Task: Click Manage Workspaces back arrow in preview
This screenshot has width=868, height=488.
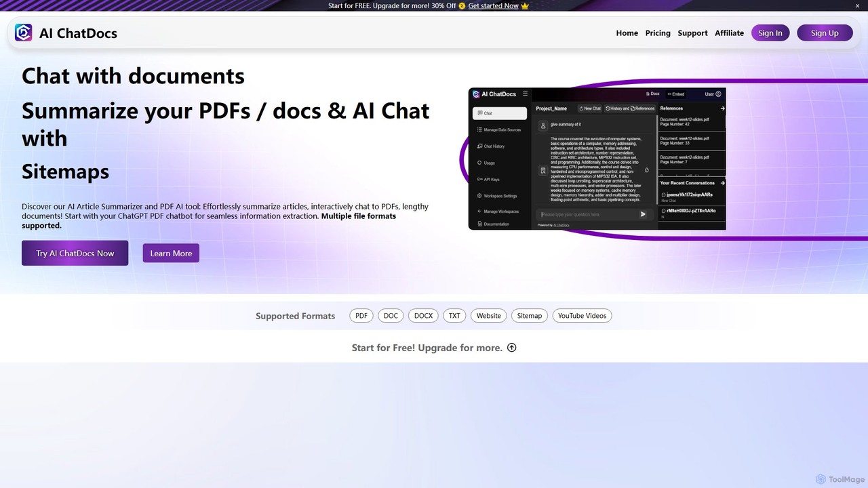Action: click(x=479, y=211)
